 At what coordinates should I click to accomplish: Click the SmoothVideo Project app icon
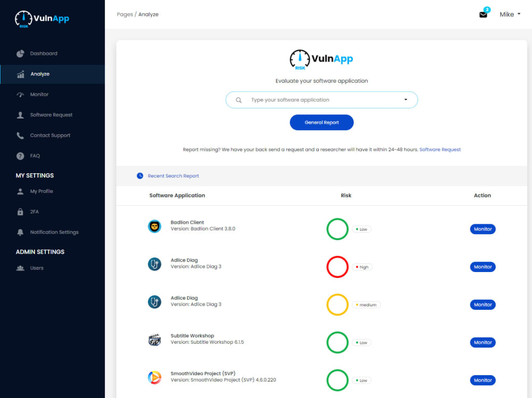point(154,377)
